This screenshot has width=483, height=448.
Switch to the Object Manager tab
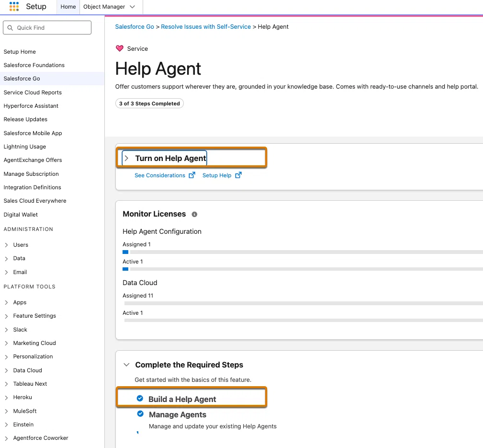click(x=104, y=7)
